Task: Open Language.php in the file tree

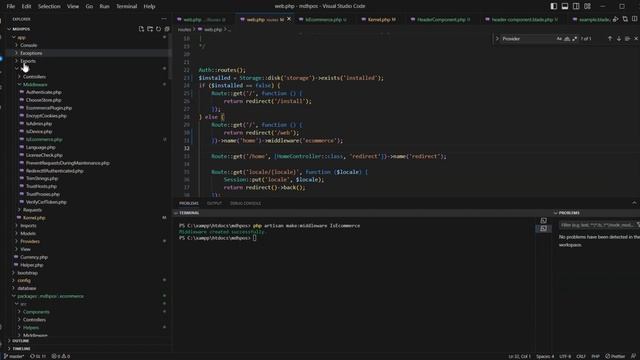Action: point(40,147)
